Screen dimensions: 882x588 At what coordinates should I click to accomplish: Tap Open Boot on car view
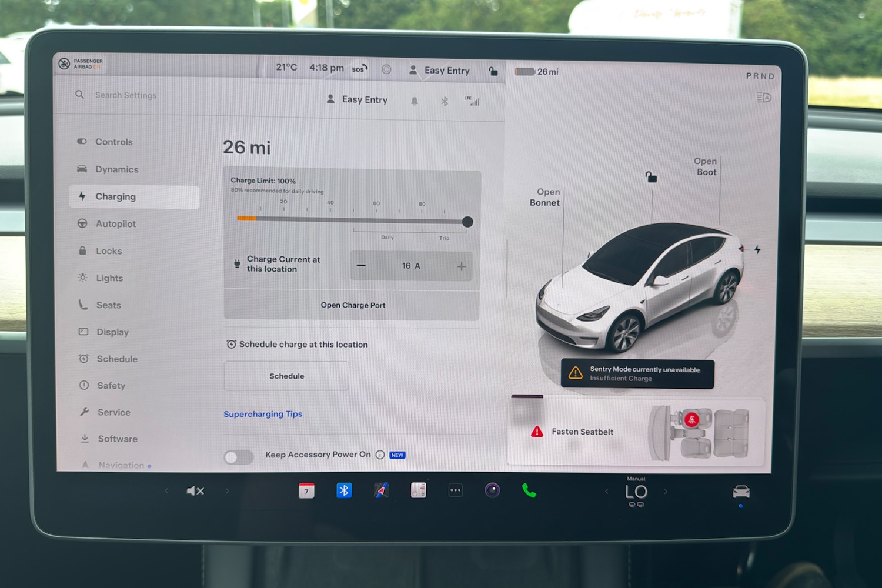click(x=706, y=166)
